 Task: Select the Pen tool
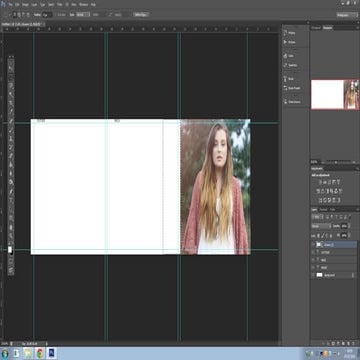(11, 191)
